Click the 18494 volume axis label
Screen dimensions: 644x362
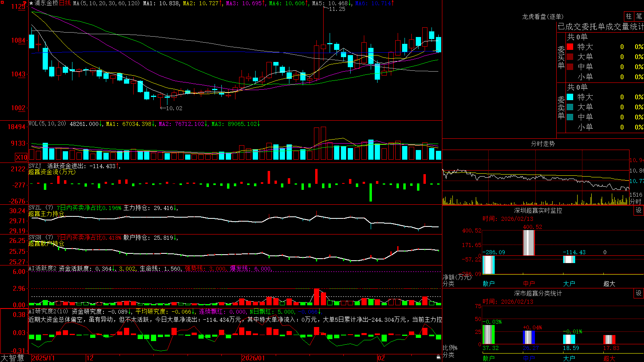[x=17, y=127]
